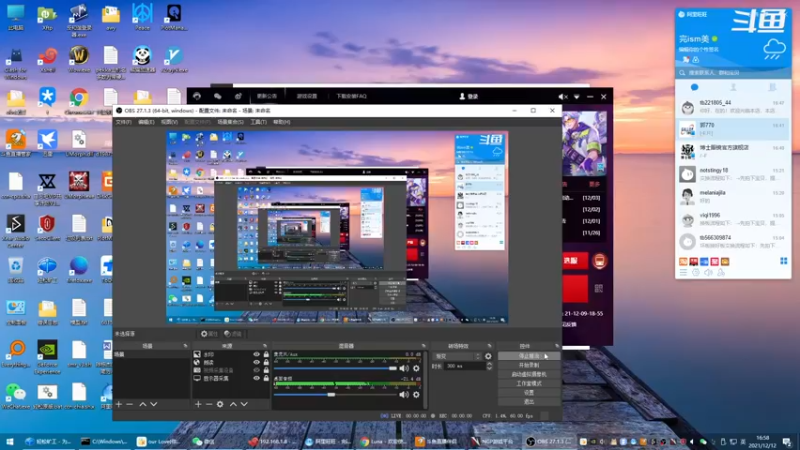
Task: Pop out the Sources dock panel
Action: click(x=265, y=346)
